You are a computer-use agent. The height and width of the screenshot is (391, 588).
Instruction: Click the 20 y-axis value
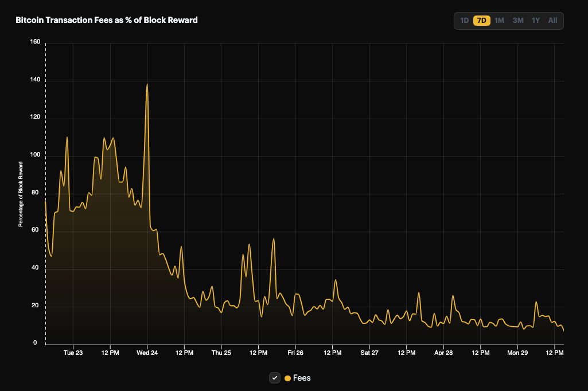coord(35,306)
